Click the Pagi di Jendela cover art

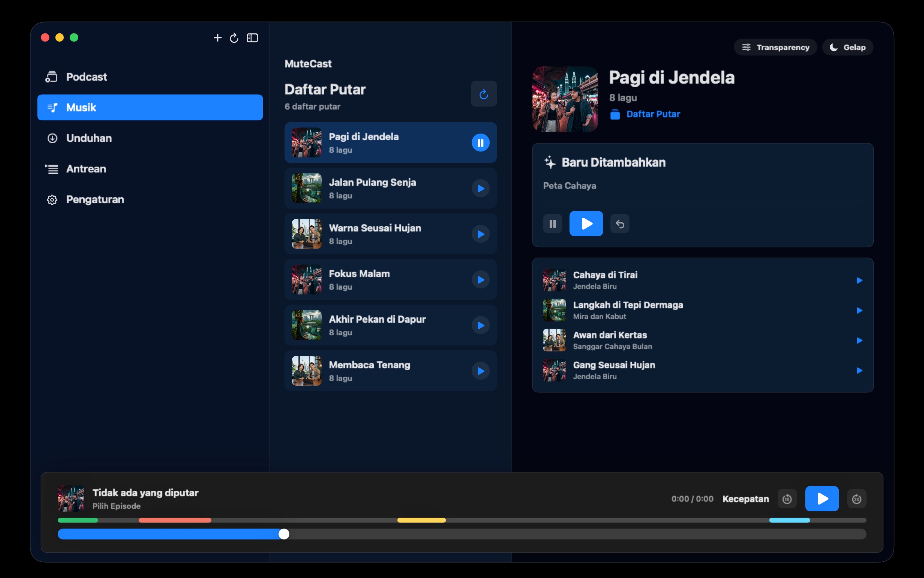(565, 100)
